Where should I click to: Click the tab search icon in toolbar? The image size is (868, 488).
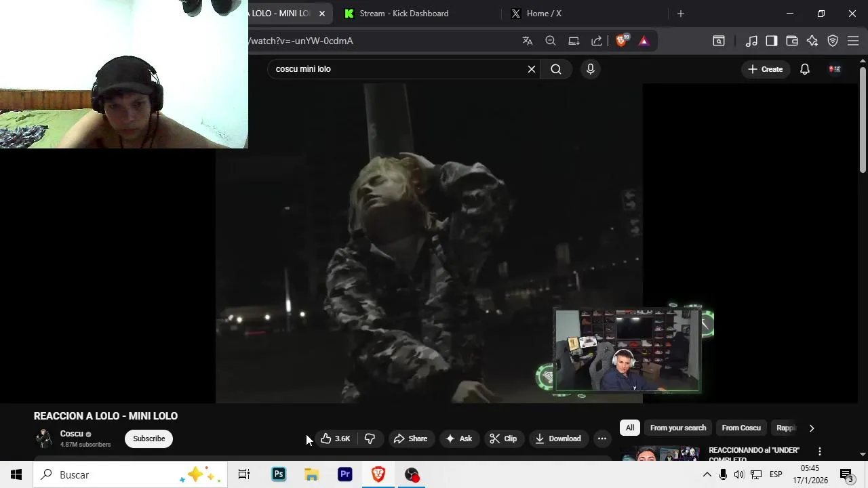(x=719, y=41)
